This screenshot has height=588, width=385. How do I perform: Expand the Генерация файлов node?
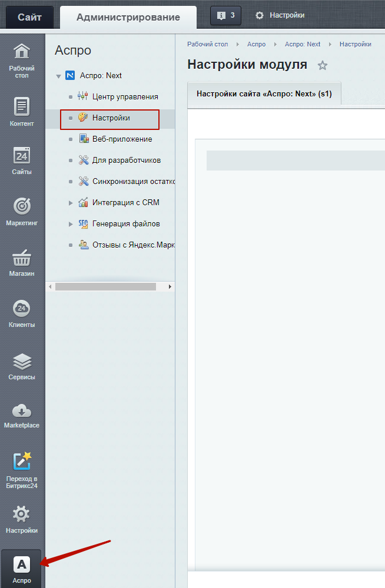(x=70, y=224)
